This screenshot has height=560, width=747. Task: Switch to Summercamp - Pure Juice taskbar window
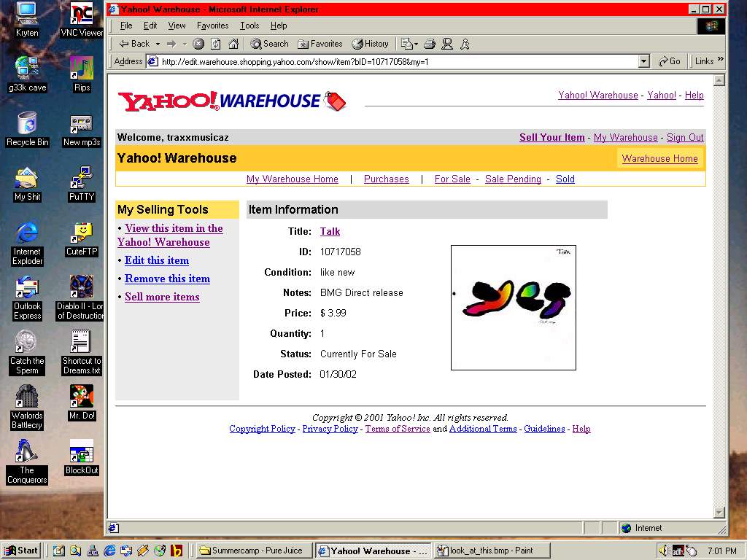(x=255, y=551)
